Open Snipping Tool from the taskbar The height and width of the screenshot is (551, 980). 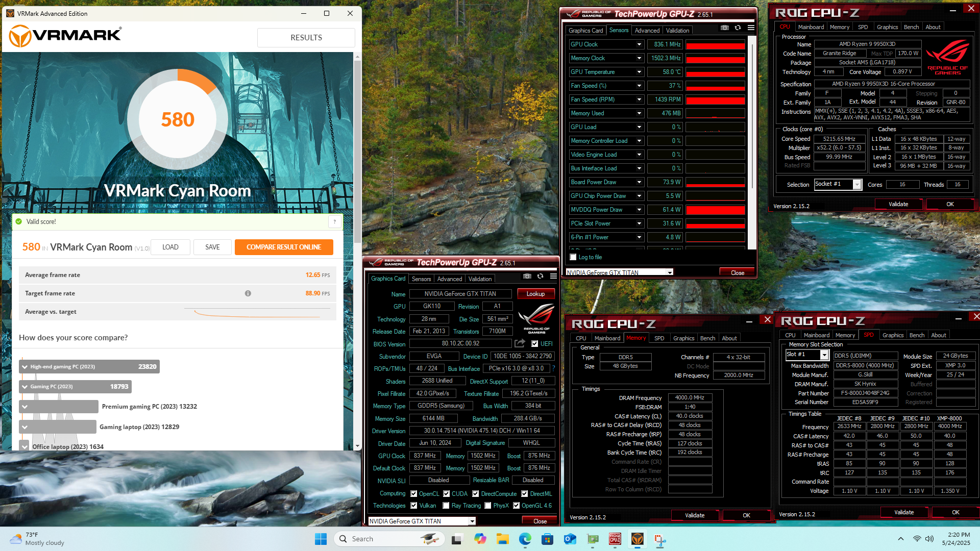pyautogui.click(x=660, y=539)
